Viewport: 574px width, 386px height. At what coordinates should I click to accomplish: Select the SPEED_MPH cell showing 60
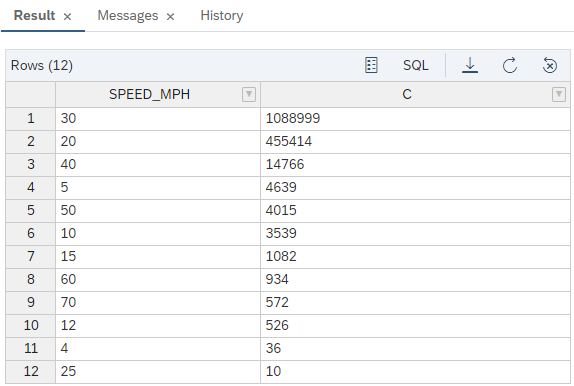coord(158,280)
